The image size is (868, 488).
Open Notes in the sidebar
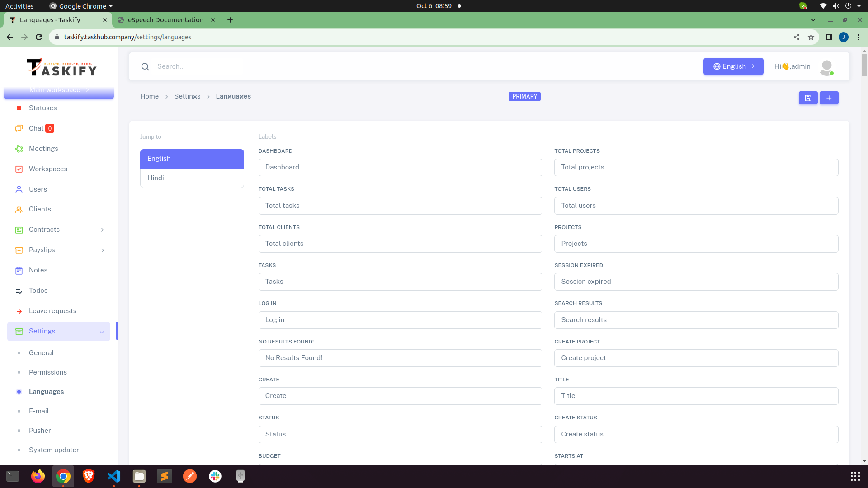click(38, 270)
